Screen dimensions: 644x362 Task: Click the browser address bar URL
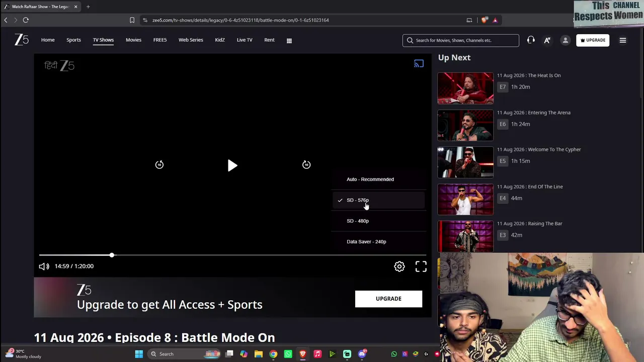point(240,20)
